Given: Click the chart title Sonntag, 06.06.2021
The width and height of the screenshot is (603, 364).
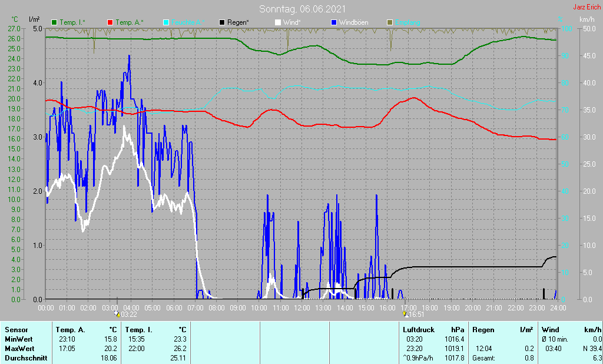Looking at the screenshot, I should [302, 9].
